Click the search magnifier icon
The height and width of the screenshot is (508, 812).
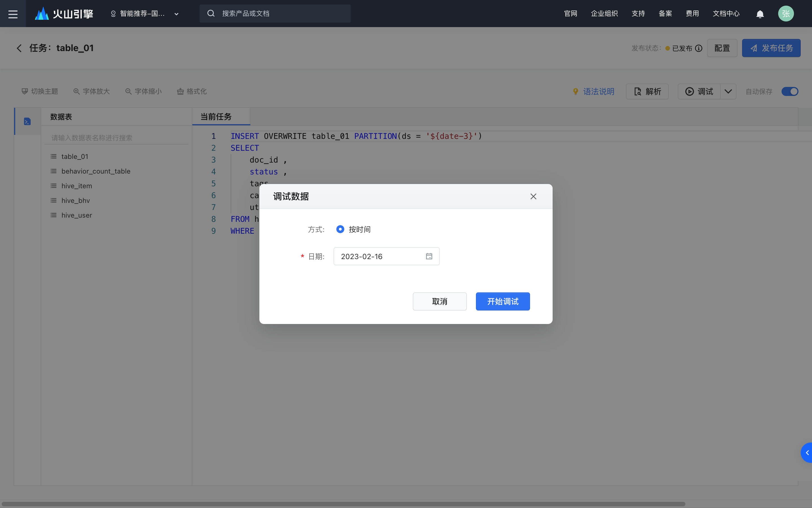211,14
